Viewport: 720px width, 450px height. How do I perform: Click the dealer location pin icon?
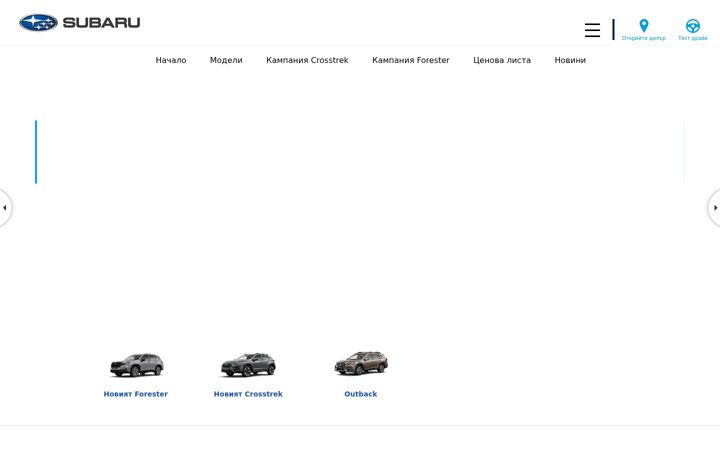click(644, 26)
